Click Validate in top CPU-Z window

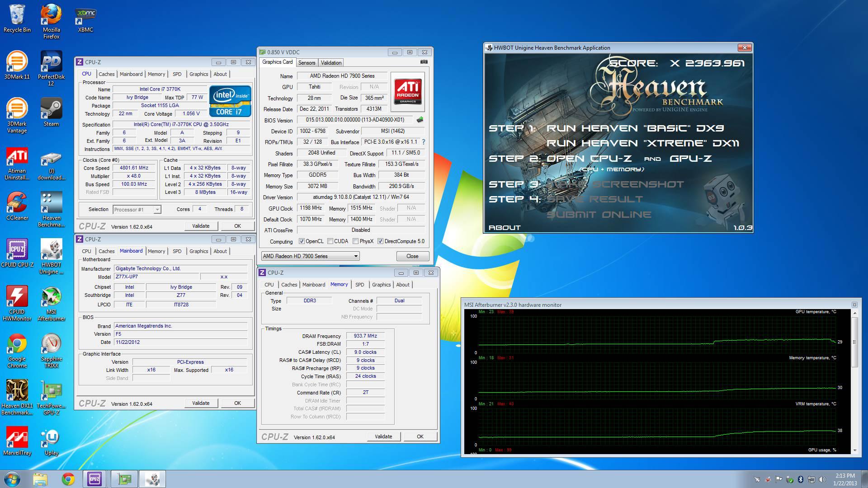[x=201, y=226]
